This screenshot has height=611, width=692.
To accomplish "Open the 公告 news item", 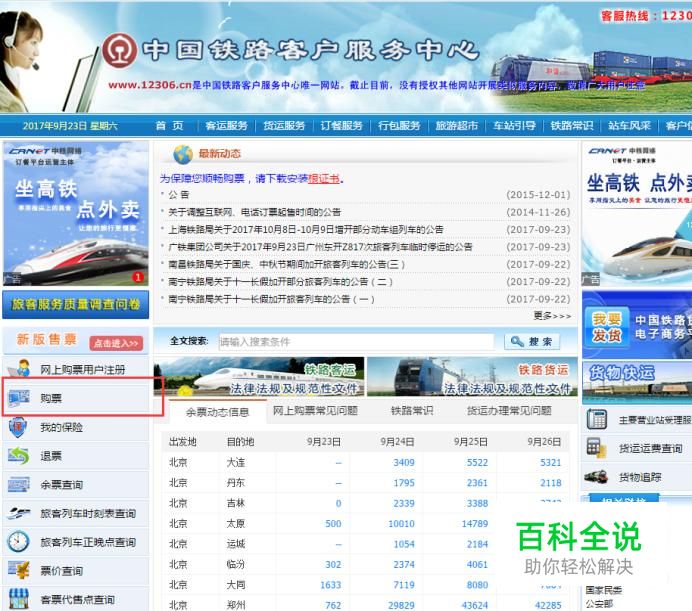I will pyautogui.click(x=179, y=195).
